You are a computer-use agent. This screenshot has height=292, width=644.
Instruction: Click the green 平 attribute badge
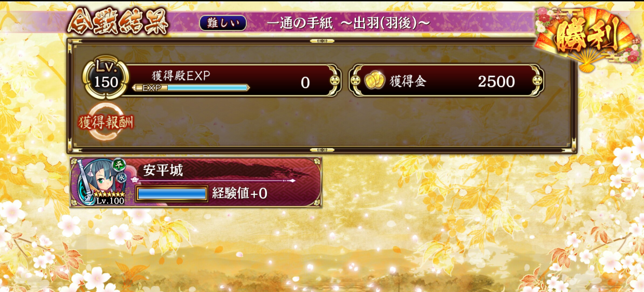pyautogui.click(x=119, y=164)
